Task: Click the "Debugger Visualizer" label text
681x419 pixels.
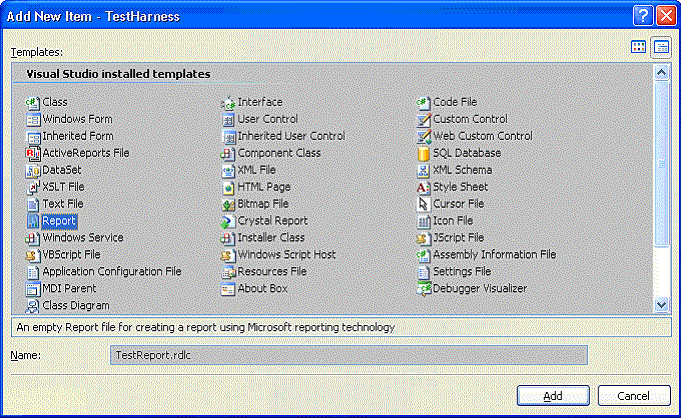Action: click(480, 288)
